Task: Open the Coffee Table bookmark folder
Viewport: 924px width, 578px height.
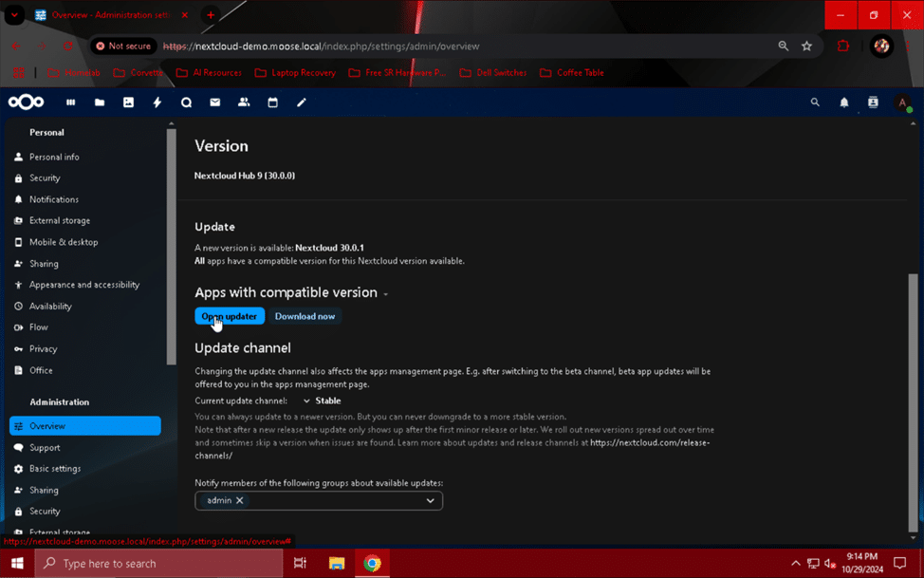Action: (x=572, y=72)
